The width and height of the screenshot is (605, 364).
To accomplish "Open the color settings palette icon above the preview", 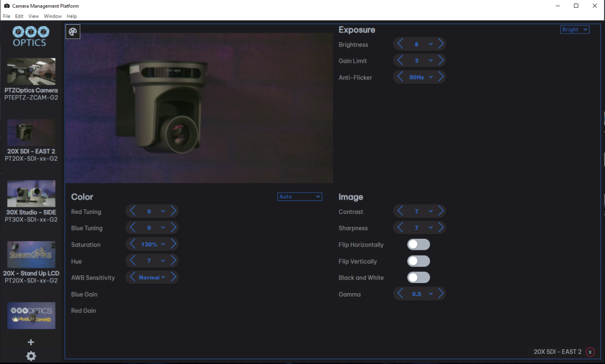I will coord(73,31).
